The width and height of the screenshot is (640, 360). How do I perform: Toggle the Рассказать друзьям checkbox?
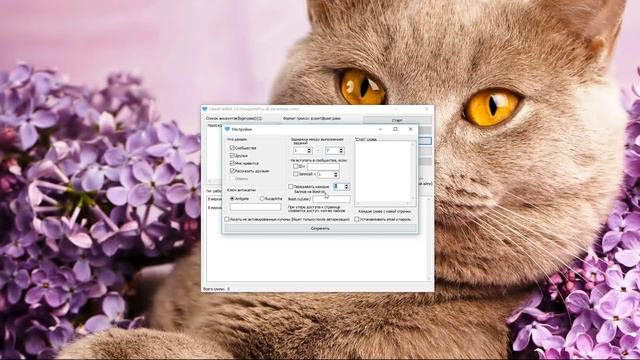tap(232, 171)
